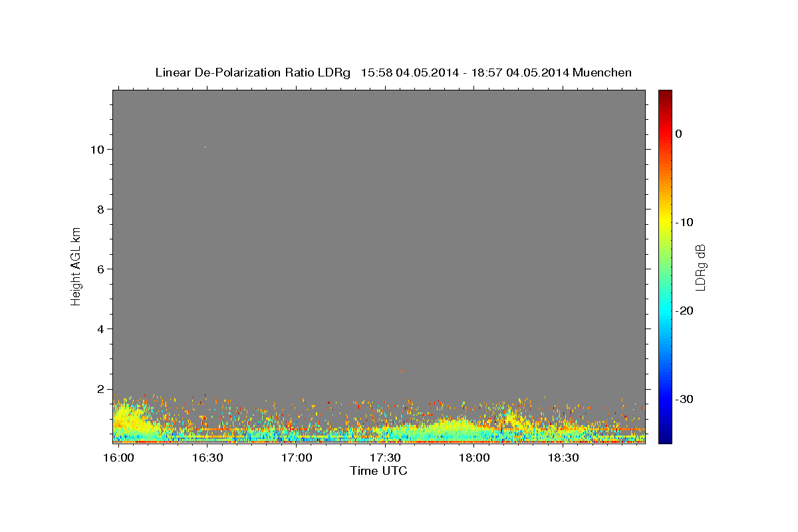Click the 16:00 time tick label
Screen dimensions: 798x532
click(119, 458)
